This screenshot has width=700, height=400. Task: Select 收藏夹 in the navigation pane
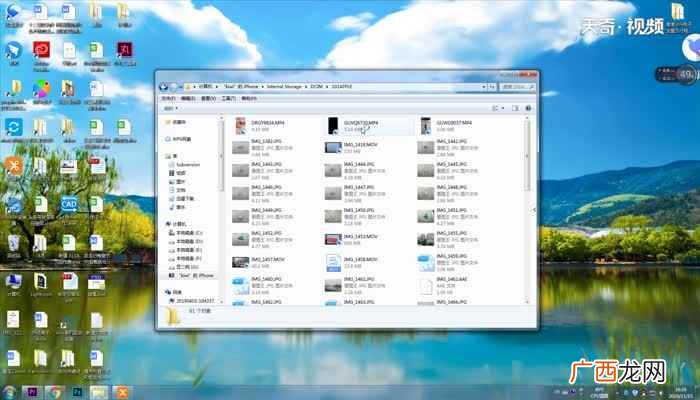pyautogui.click(x=176, y=122)
